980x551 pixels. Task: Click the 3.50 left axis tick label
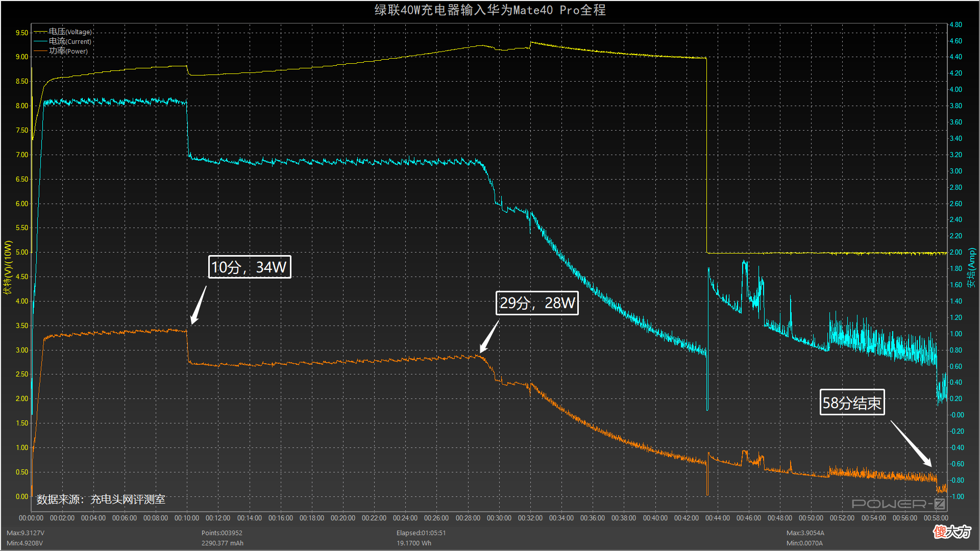tap(22, 326)
